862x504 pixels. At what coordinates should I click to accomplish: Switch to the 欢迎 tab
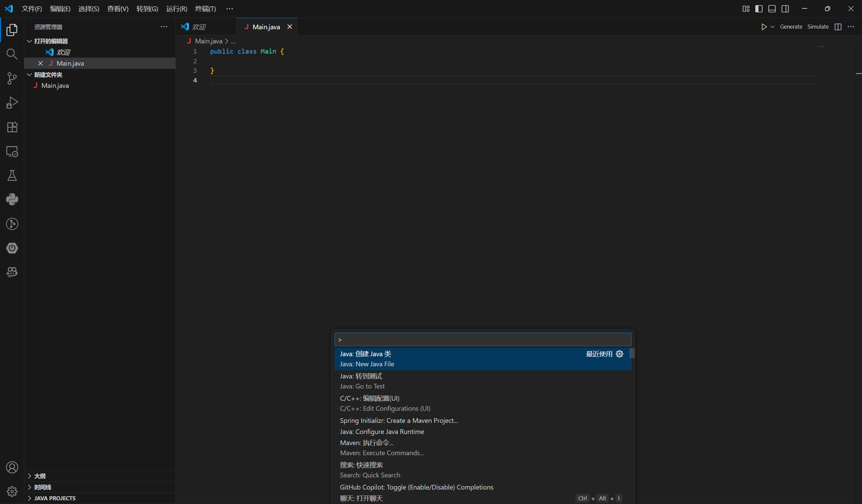point(198,27)
